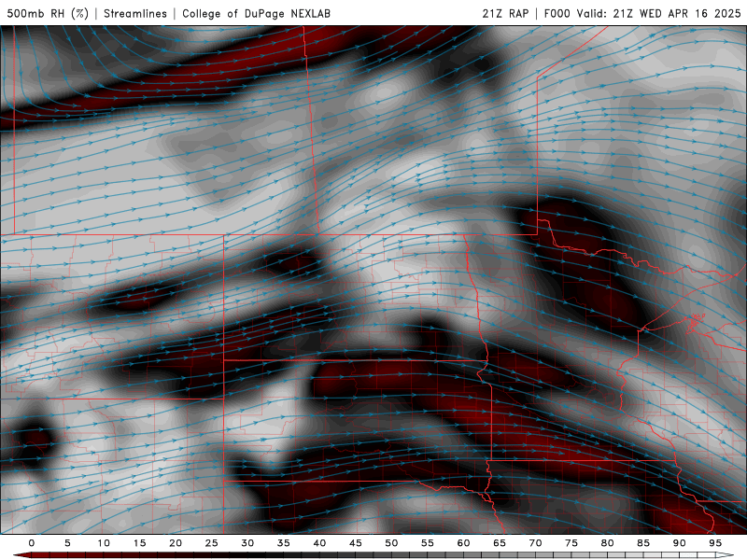Click the 35 label on the RH scale
This screenshot has width=747, height=560.
pos(284,543)
